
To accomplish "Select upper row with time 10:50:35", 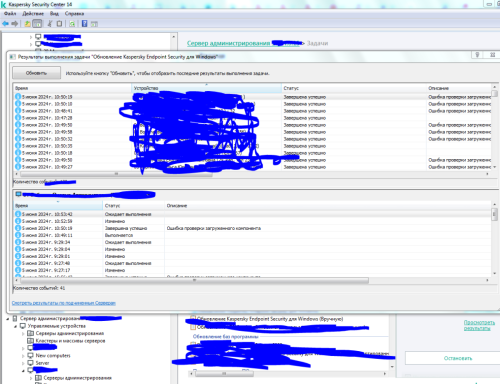I will pos(252,146).
